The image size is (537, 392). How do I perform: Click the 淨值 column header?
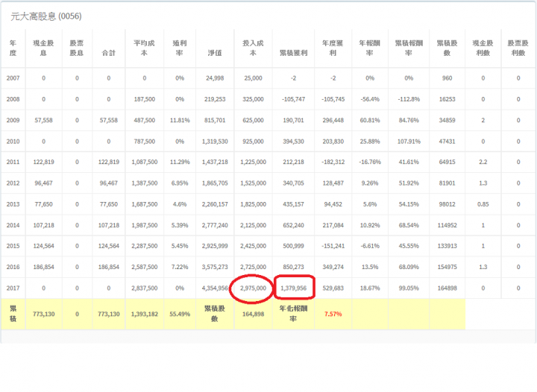click(x=215, y=53)
